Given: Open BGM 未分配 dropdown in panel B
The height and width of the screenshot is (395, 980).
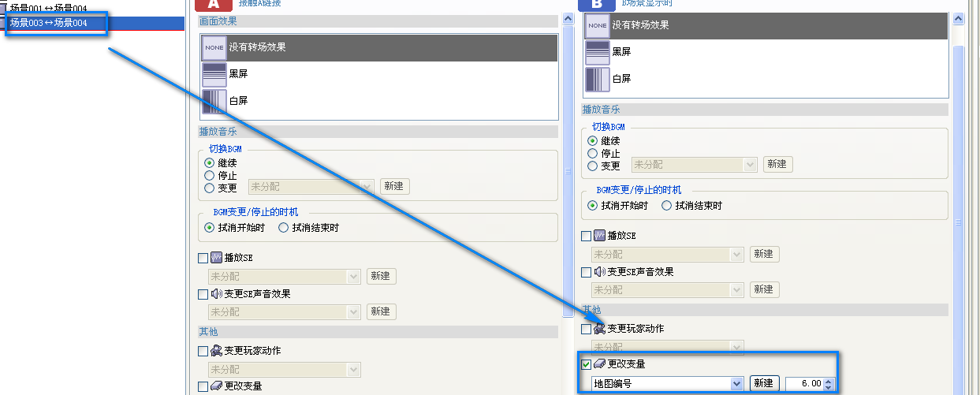Looking at the screenshot, I should click(x=695, y=165).
